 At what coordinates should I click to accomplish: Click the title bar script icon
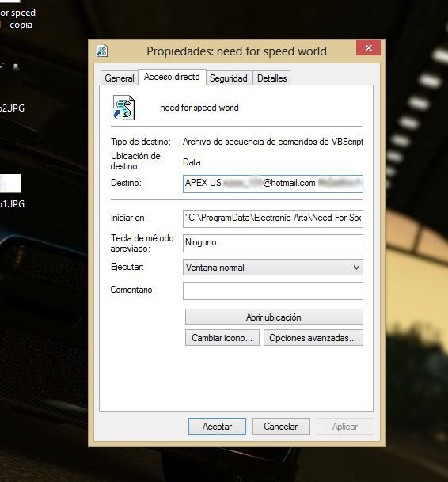coord(102,51)
